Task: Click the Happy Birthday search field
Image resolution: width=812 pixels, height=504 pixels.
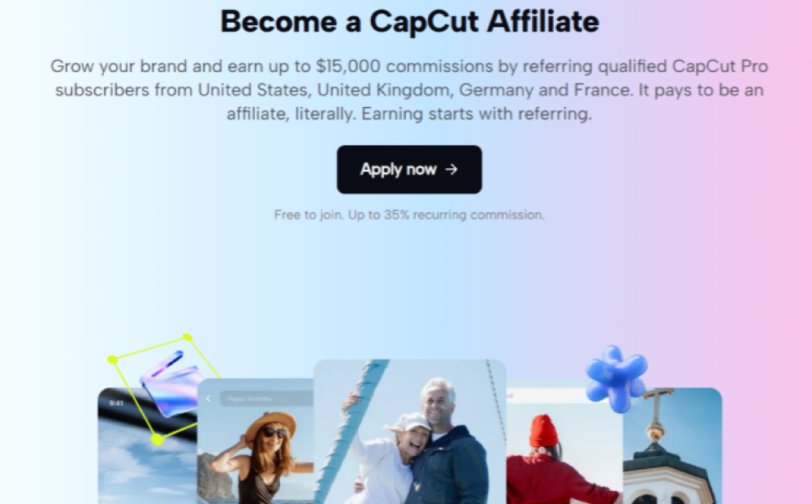Action: pyautogui.click(x=266, y=398)
